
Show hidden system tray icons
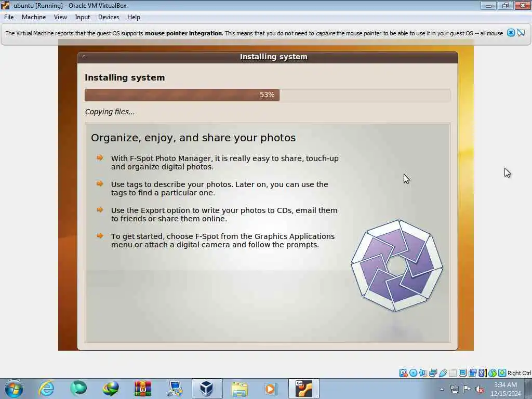click(x=442, y=389)
